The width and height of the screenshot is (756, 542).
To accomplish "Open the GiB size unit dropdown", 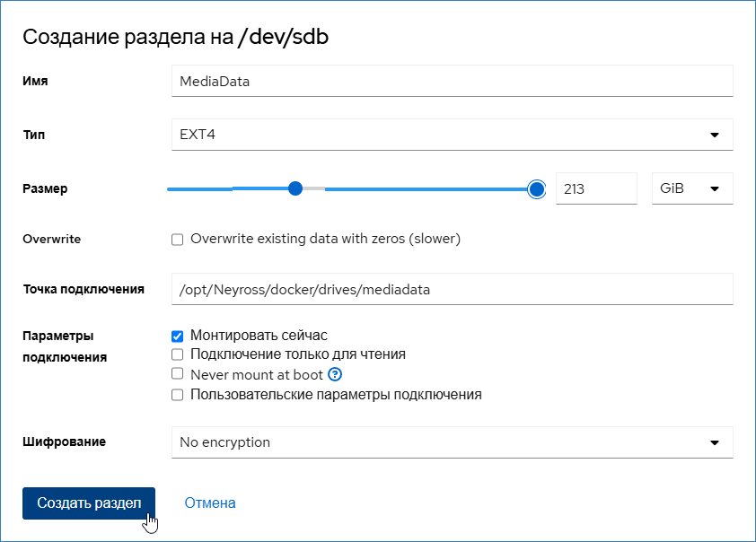I will [x=690, y=189].
